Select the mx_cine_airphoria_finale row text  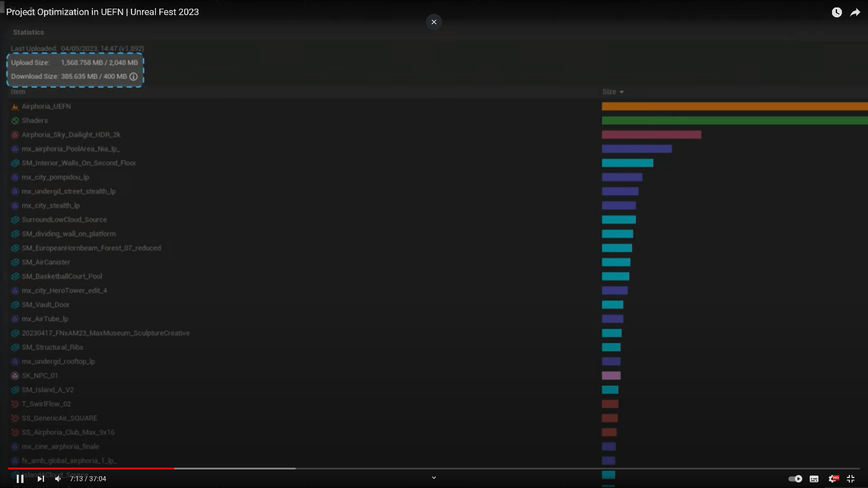[x=60, y=446]
